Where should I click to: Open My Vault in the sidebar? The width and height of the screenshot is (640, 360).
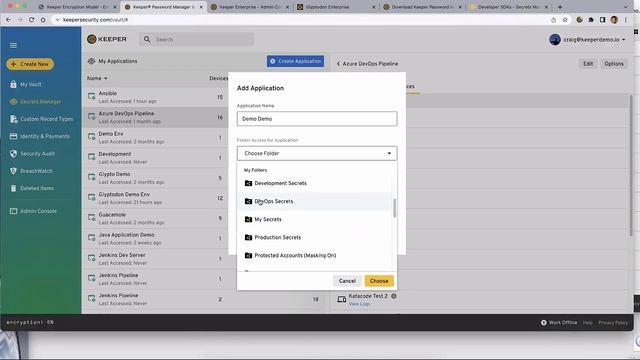point(31,84)
